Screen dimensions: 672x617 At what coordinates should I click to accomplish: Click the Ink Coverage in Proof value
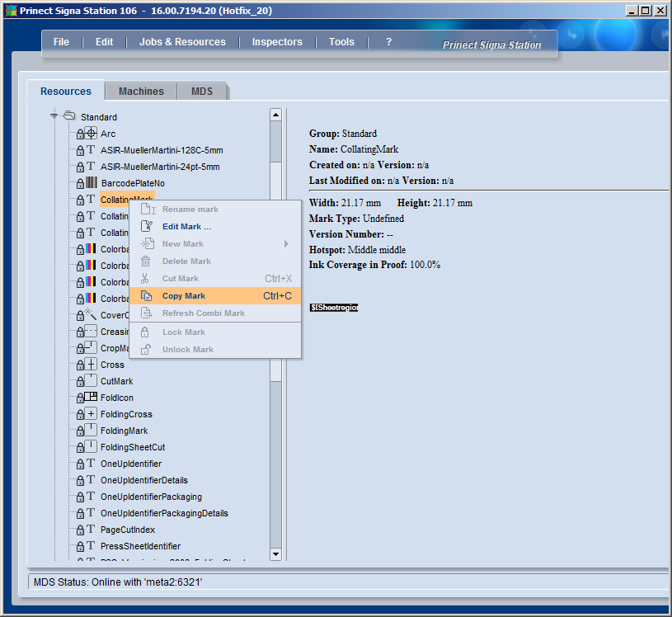[x=425, y=265]
